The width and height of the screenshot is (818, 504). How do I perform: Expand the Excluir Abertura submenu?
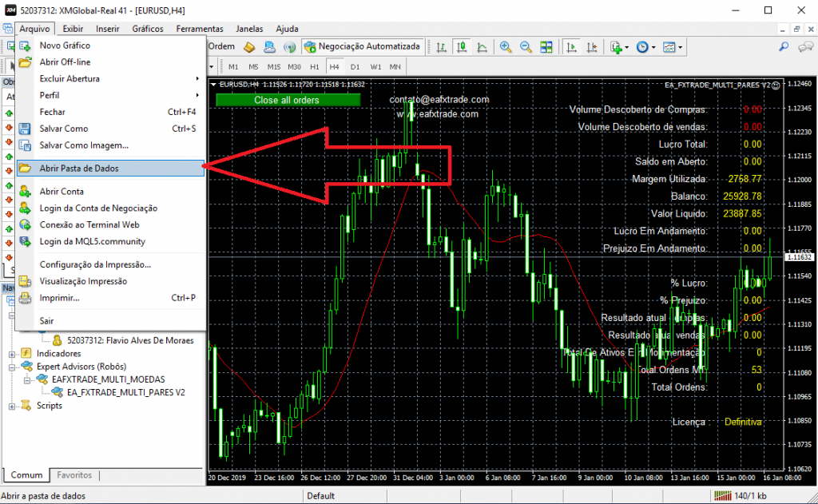pyautogui.click(x=110, y=79)
